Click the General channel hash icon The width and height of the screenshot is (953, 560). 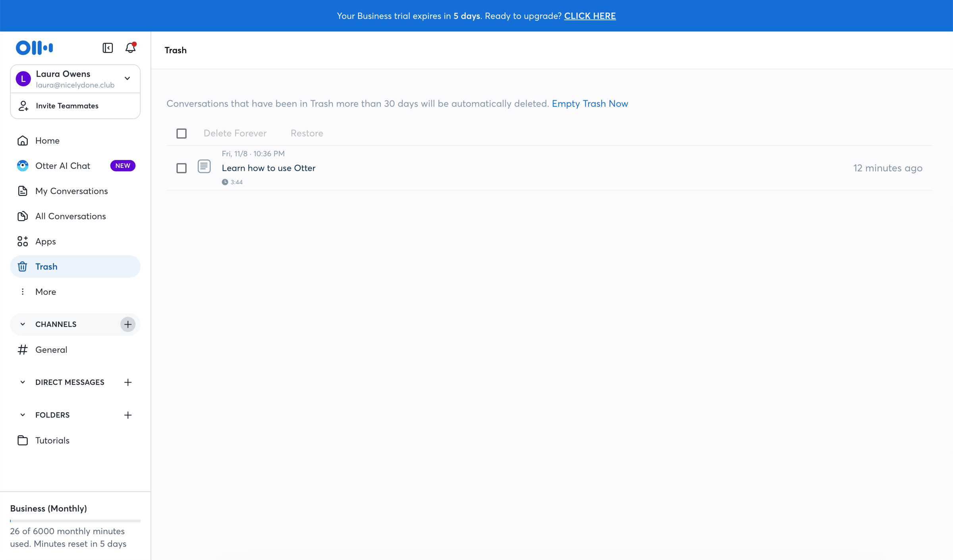[23, 350]
